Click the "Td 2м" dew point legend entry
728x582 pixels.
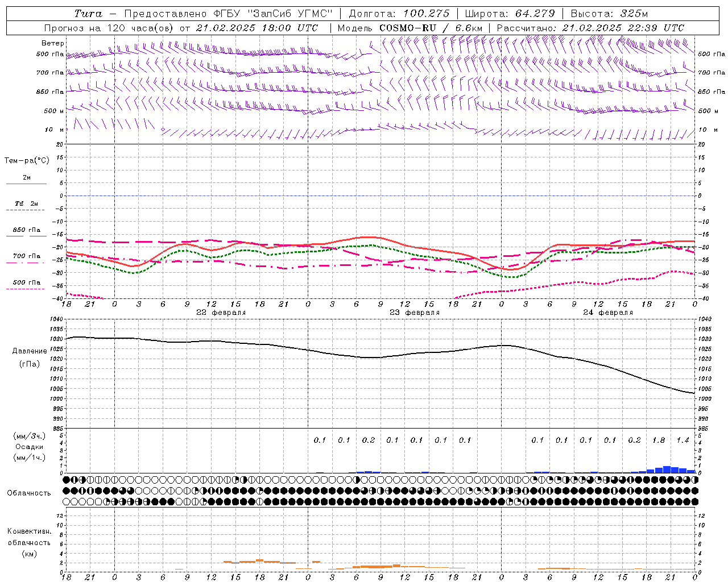pyautogui.click(x=27, y=203)
